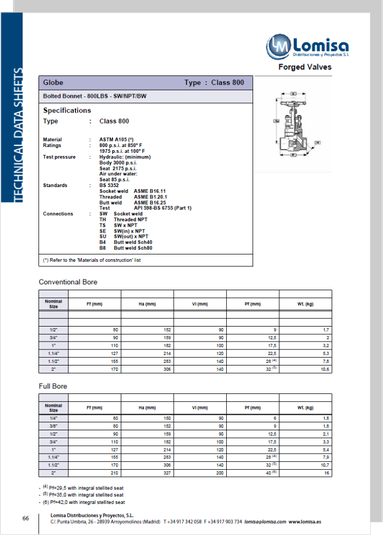383x535 pixels.
Task: Click the Full Bore table heading
Action: click(x=53, y=386)
